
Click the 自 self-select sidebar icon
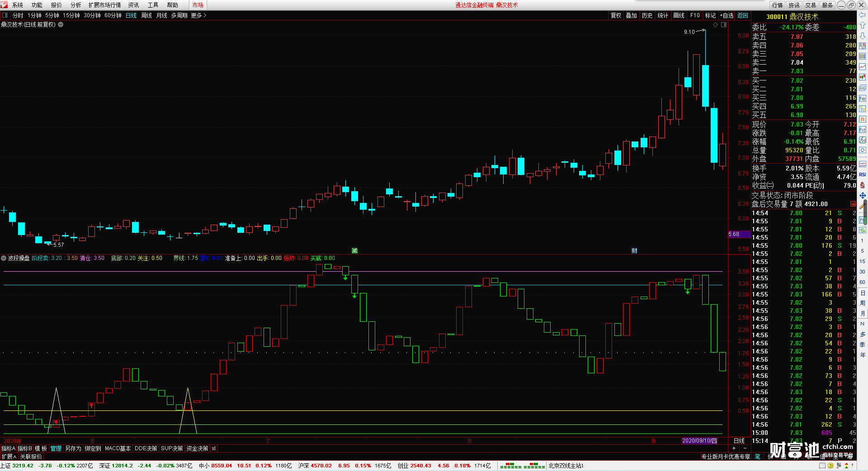[863, 119]
